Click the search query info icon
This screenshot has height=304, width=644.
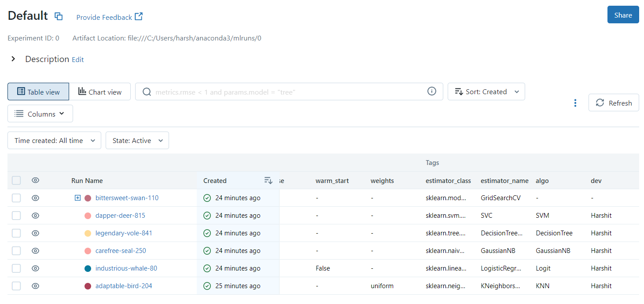[431, 91]
